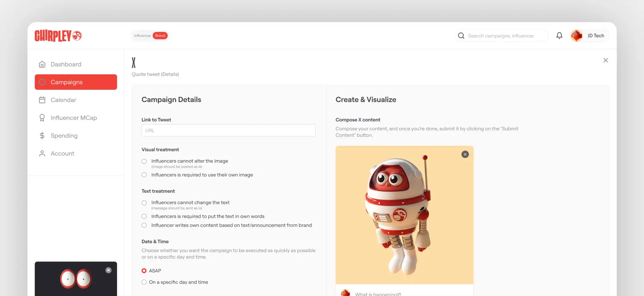Image resolution: width=644 pixels, height=296 pixels.
Task: Choose "Influencers is required to use their own image"
Action: coord(144,175)
